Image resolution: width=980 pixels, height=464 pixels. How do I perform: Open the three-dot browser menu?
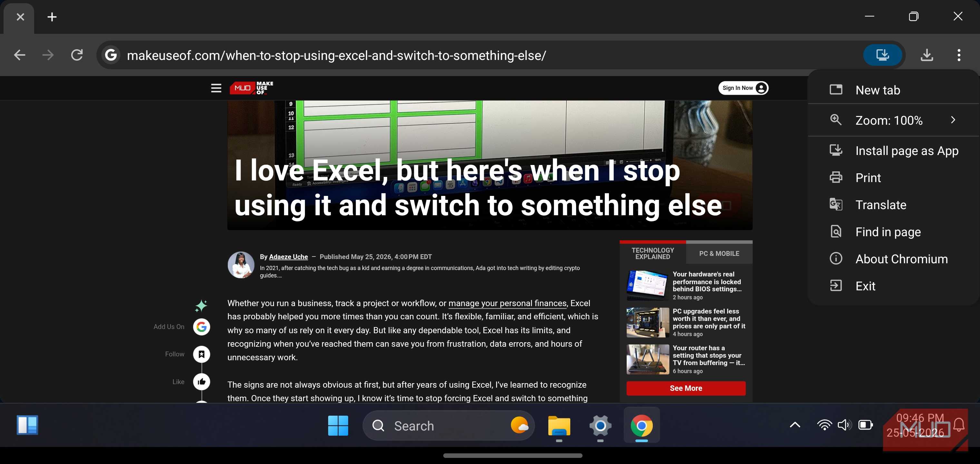959,55
